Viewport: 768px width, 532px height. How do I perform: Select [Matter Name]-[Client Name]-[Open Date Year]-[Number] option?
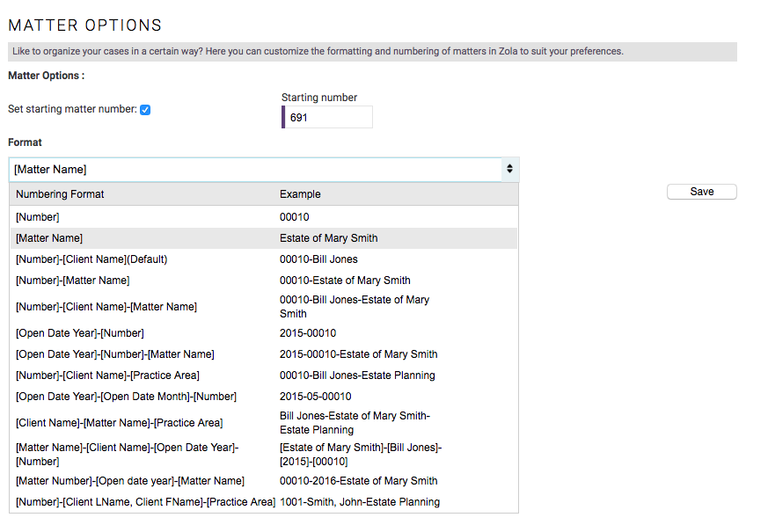(x=264, y=455)
